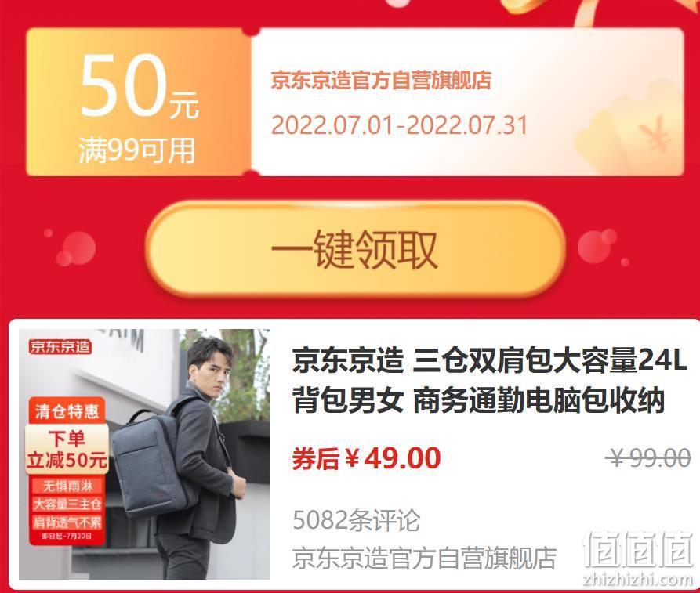
Task: Open the 京东京造官方自营旗舰店 coupon store name
Action: click(381, 81)
